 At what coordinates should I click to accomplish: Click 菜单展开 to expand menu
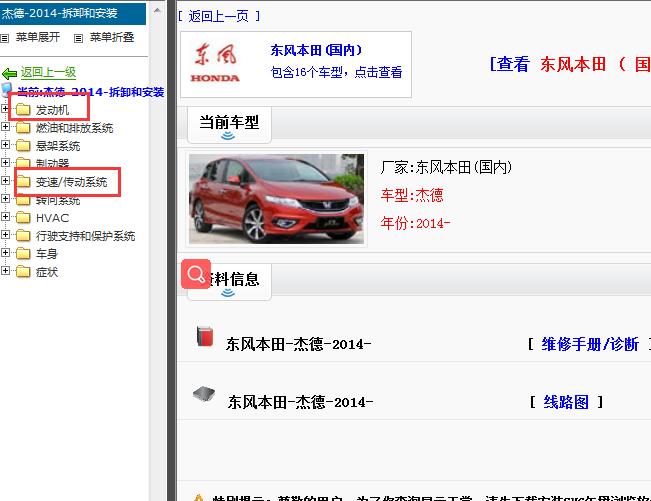[x=38, y=37]
